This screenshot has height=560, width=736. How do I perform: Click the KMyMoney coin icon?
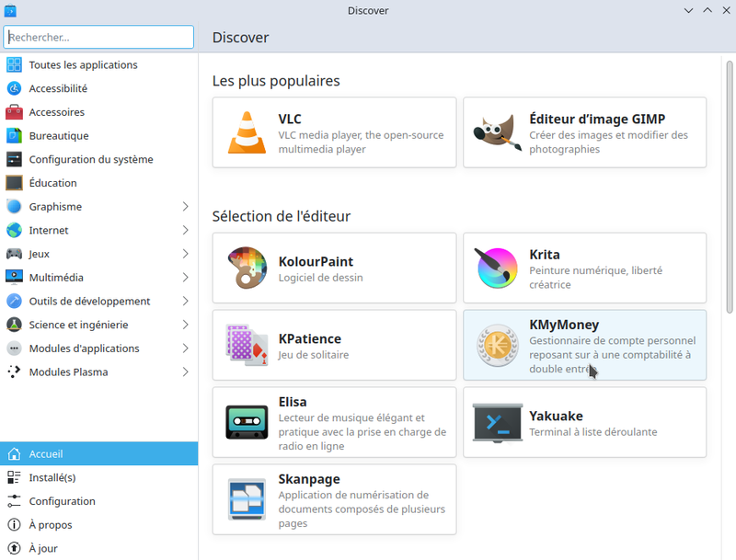pos(497,345)
